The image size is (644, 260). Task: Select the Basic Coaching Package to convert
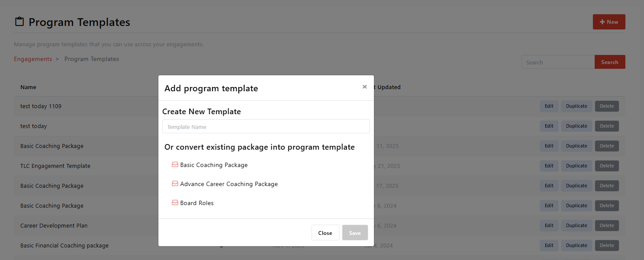[x=214, y=165]
